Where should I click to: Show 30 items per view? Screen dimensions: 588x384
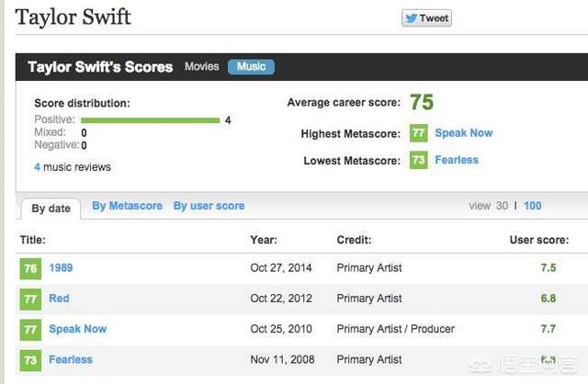click(x=503, y=206)
